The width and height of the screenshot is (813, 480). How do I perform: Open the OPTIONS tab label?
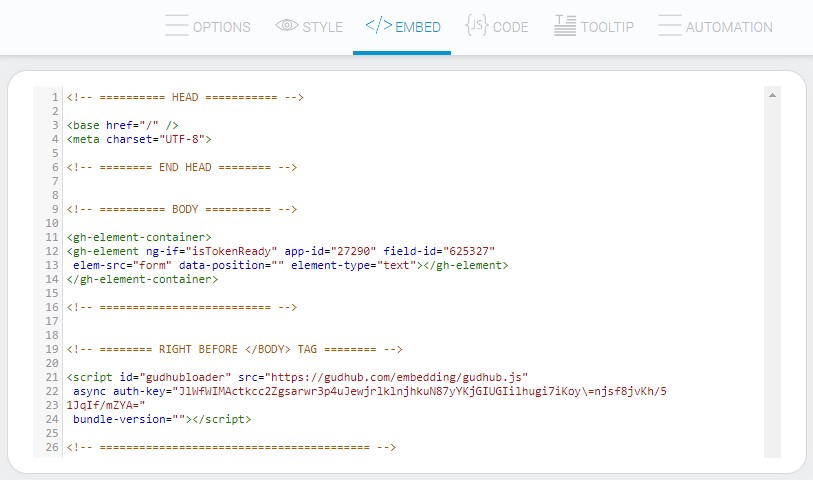[x=222, y=27]
